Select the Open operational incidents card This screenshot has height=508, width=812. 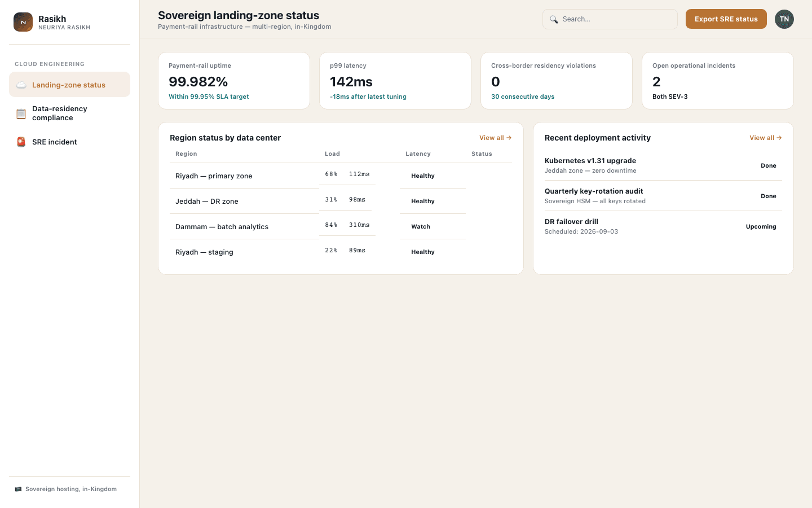[718, 81]
